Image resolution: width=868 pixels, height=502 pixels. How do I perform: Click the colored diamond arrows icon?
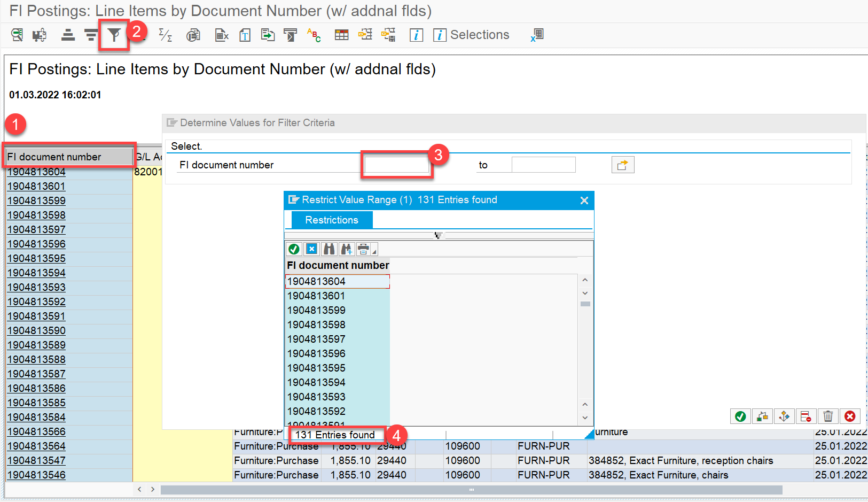point(784,416)
